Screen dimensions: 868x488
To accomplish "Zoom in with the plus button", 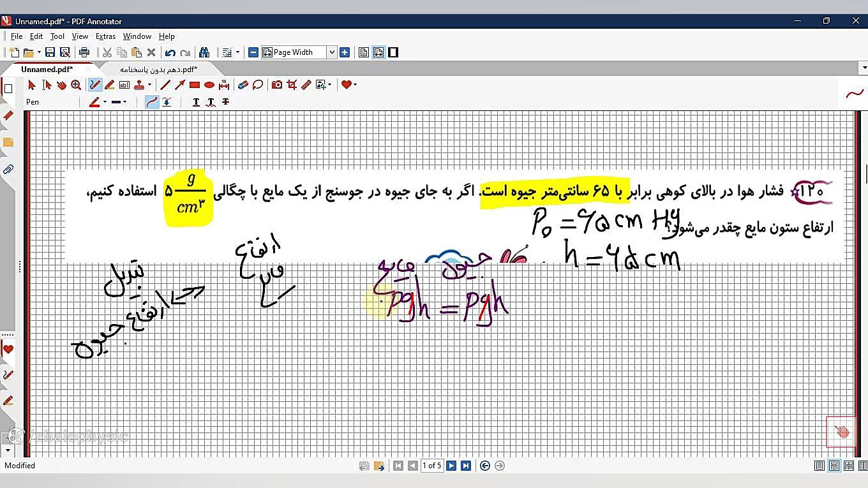I will pyautogui.click(x=345, y=52).
